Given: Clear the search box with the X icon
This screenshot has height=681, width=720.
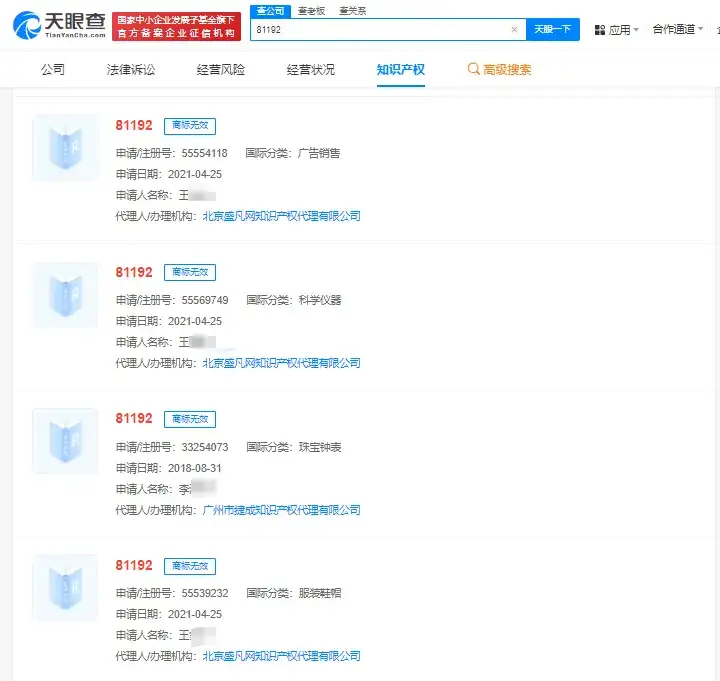Looking at the screenshot, I should click(514, 30).
